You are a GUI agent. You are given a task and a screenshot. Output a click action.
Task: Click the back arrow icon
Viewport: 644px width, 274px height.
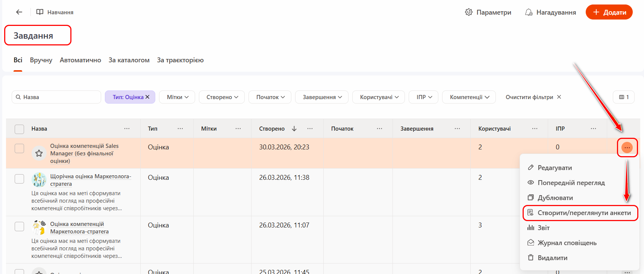tap(19, 12)
